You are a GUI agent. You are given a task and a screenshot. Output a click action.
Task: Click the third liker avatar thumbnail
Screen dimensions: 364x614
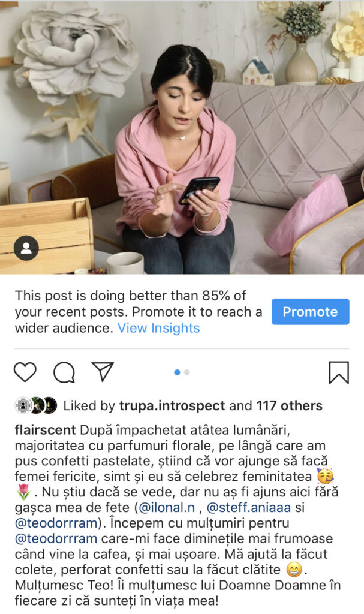click(50, 405)
